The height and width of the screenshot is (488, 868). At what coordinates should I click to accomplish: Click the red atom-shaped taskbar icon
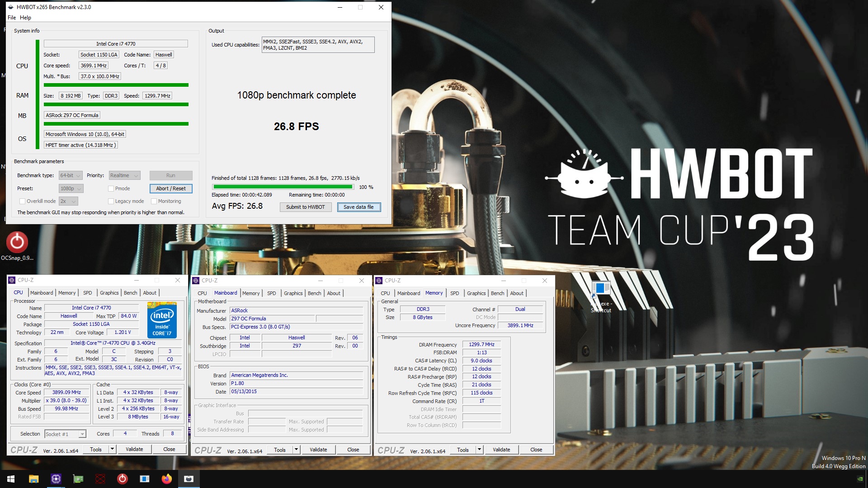(100, 479)
